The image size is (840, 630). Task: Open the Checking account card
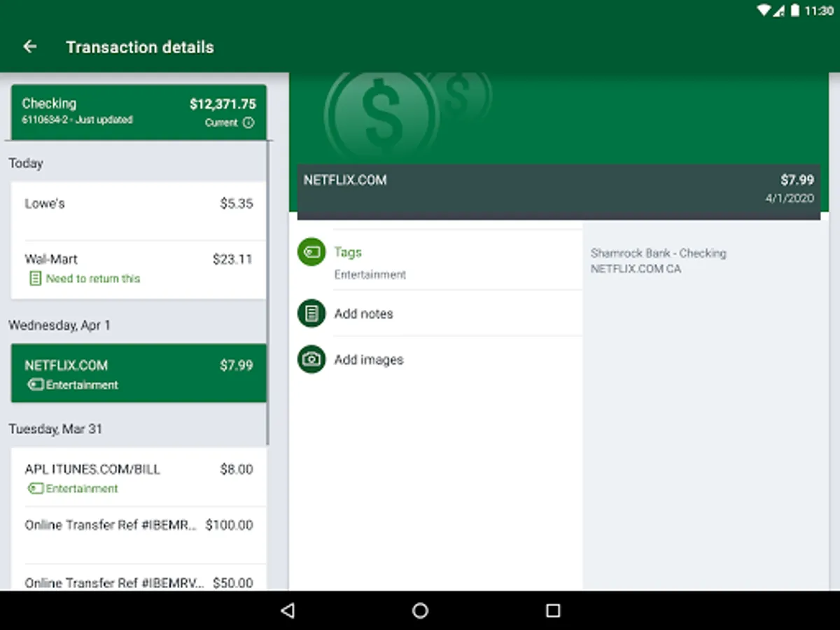coord(139,112)
